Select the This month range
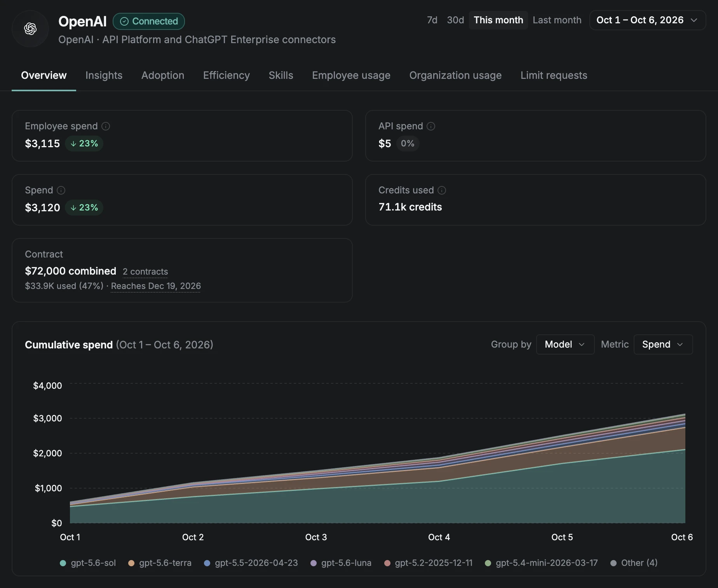Screen dimensions: 718x588 point(498,20)
